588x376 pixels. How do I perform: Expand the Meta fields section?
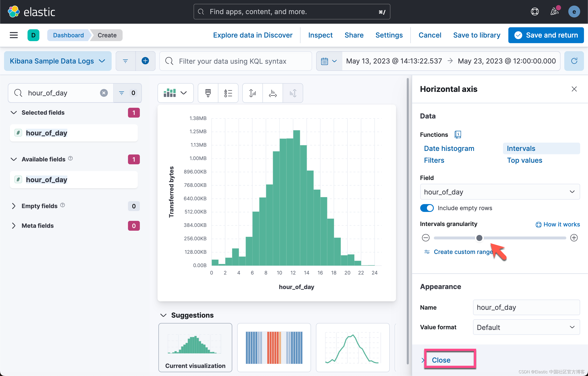14,226
